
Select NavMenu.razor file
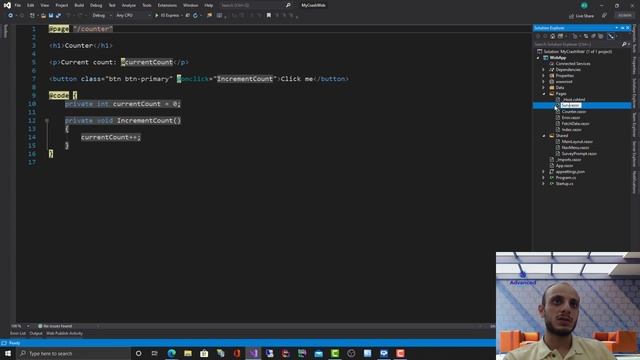click(575, 148)
